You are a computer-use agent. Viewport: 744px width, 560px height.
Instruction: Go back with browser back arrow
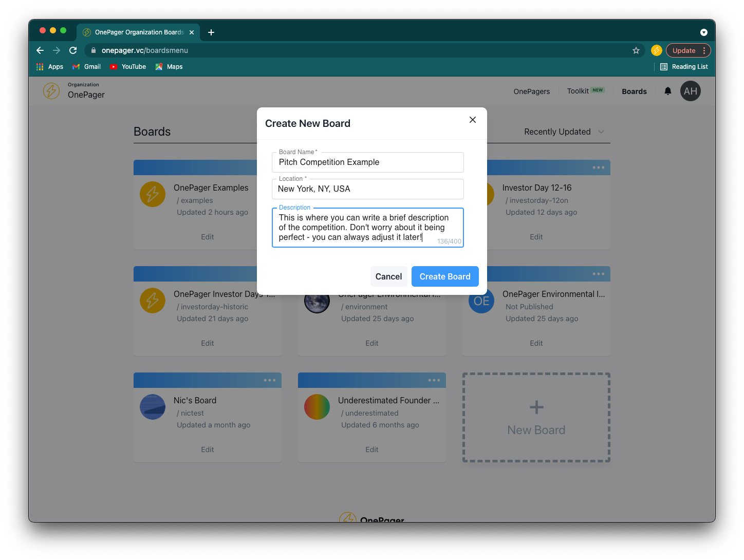pyautogui.click(x=40, y=50)
